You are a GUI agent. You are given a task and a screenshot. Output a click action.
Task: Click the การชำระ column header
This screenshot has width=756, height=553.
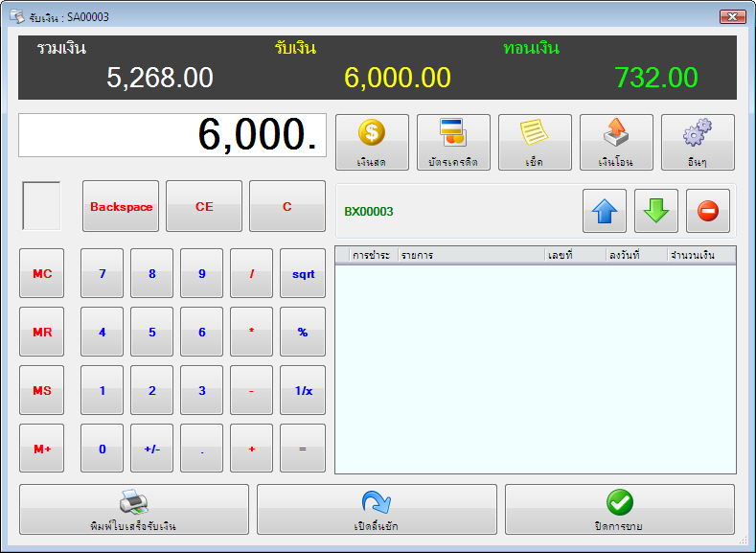click(373, 255)
